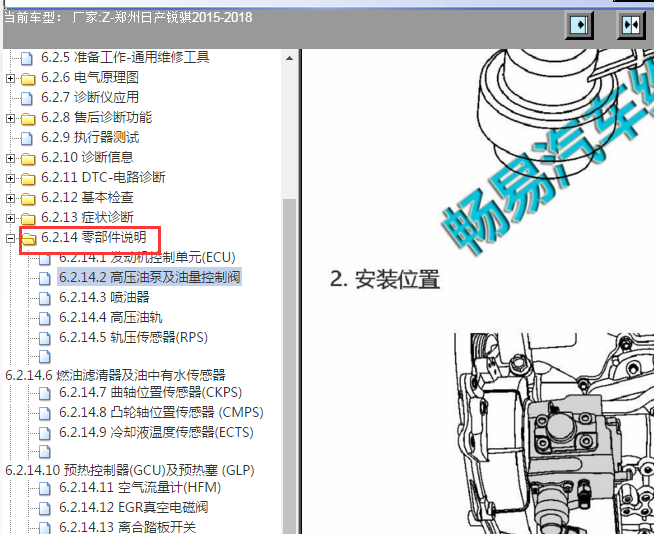Open 6.2.14.8 凸轮轴位置传感器 (CMPS) page
654x534 pixels.
(161, 413)
